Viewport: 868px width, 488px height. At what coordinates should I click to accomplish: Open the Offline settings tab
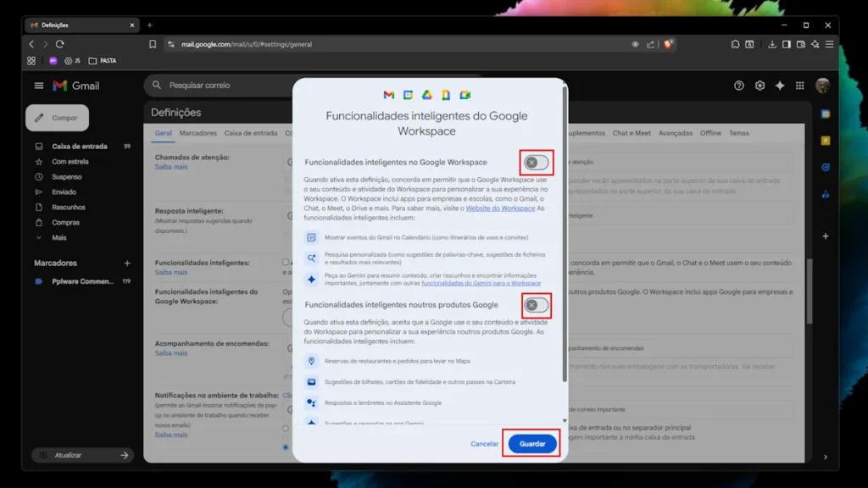pos(710,133)
